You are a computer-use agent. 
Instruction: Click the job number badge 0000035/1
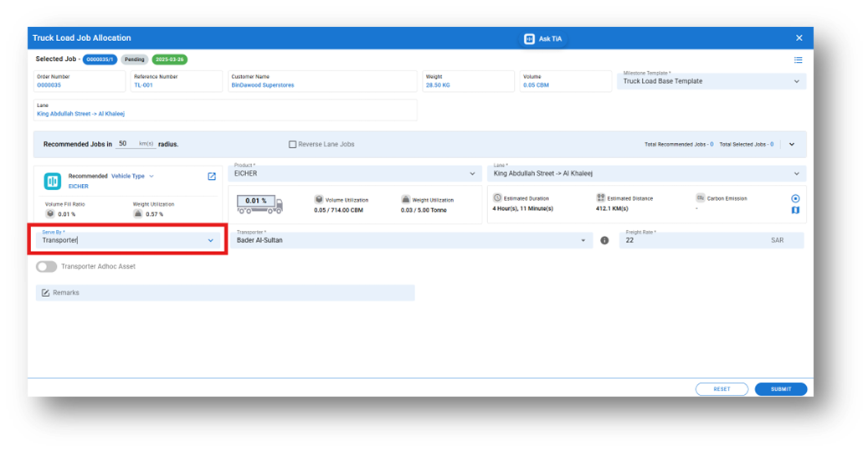click(x=100, y=59)
